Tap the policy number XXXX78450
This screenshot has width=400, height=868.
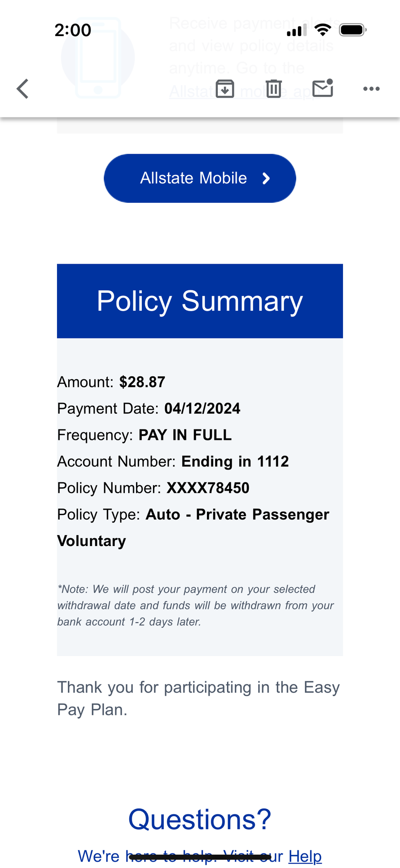click(x=208, y=488)
